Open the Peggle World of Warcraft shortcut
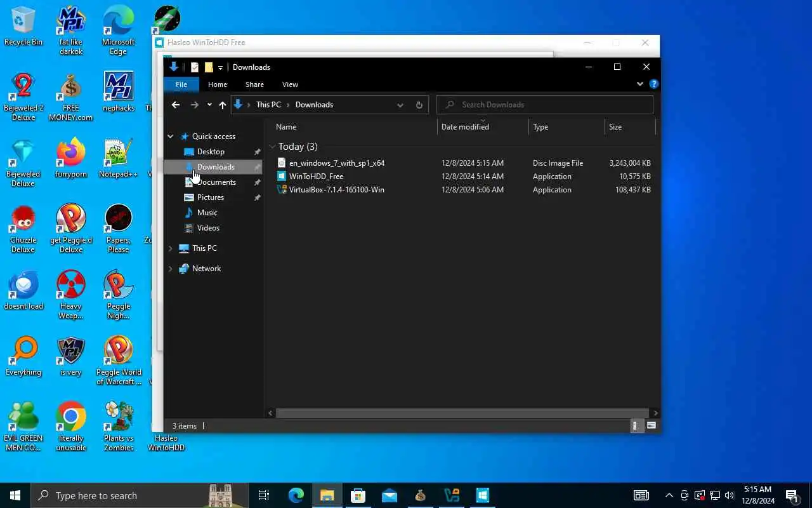This screenshot has height=508, width=812. (x=119, y=361)
